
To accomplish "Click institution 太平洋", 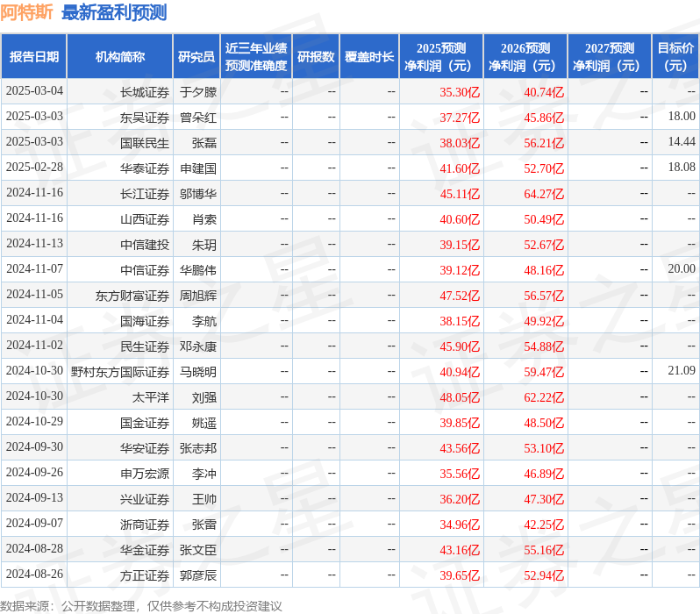I will [151, 398].
